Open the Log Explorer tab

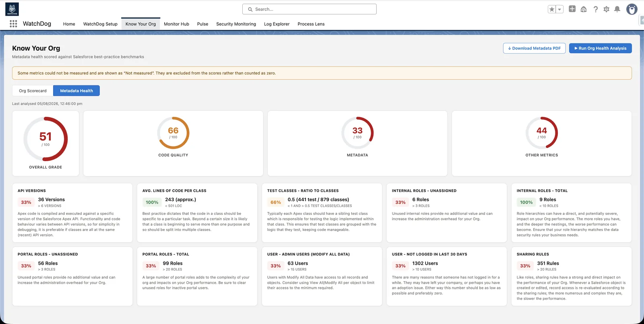277,24
